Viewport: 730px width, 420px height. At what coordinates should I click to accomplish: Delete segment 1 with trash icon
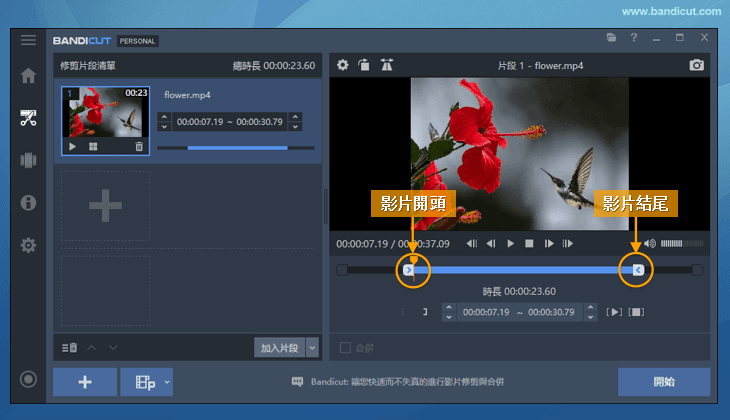coord(139,147)
